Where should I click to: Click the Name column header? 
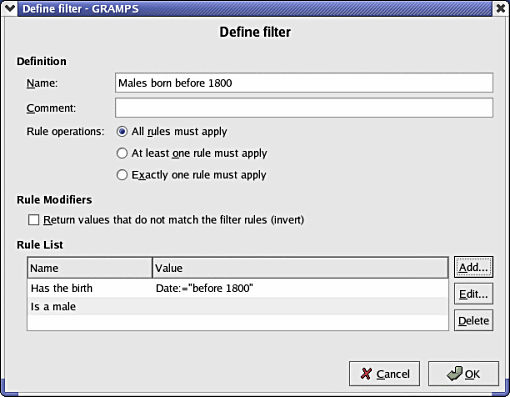(90, 268)
